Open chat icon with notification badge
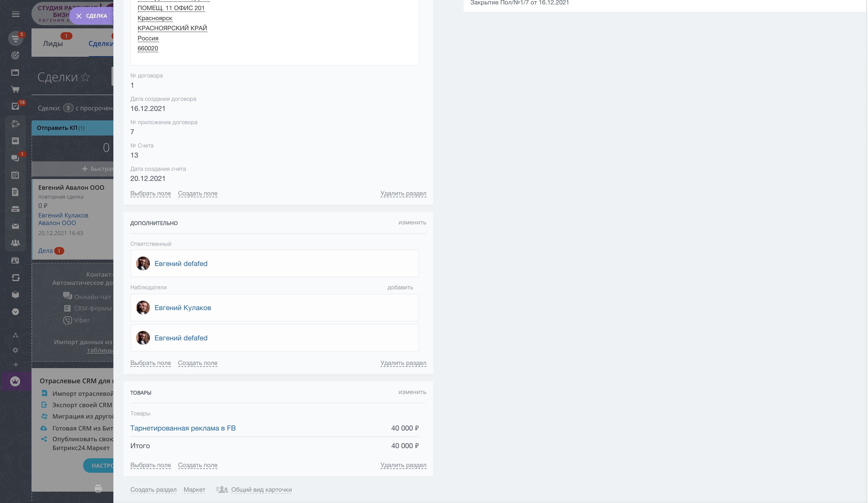This screenshot has width=868, height=503. click(15, 158)
